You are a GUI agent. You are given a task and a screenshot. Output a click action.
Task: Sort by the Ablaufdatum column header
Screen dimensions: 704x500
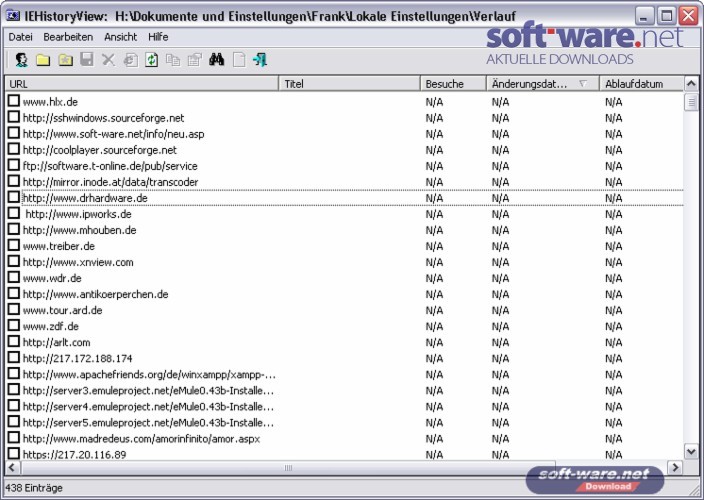coord(642,84)
